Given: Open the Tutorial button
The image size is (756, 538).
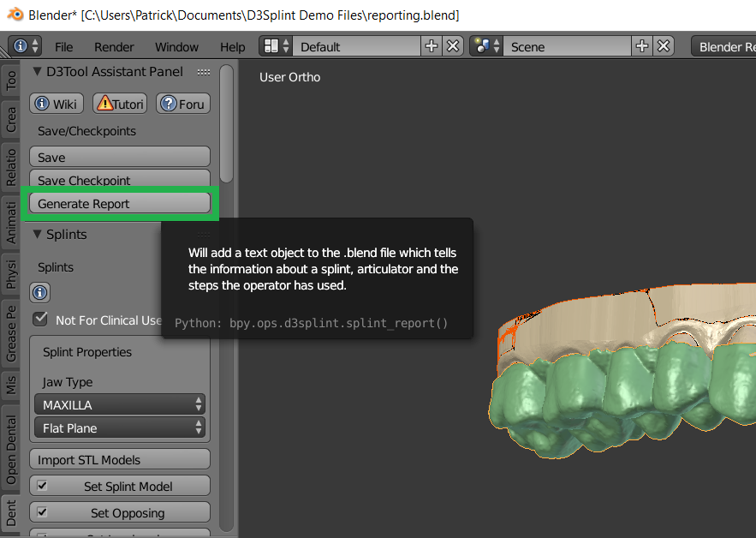Looking at the screenshot, I should tap(120, 104).
